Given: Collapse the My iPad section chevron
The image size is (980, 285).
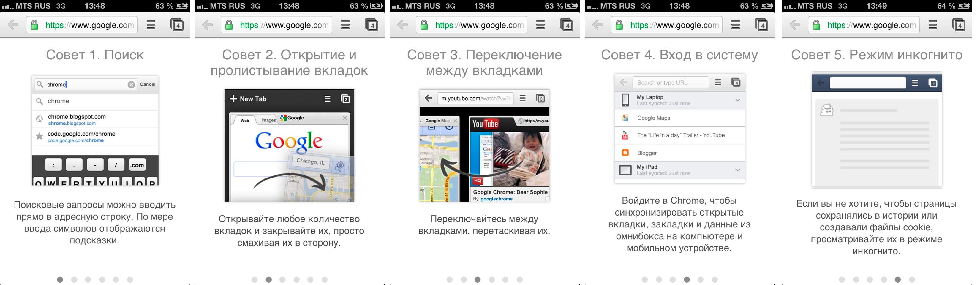Looking at the screenshot, I should click(738, 170).
